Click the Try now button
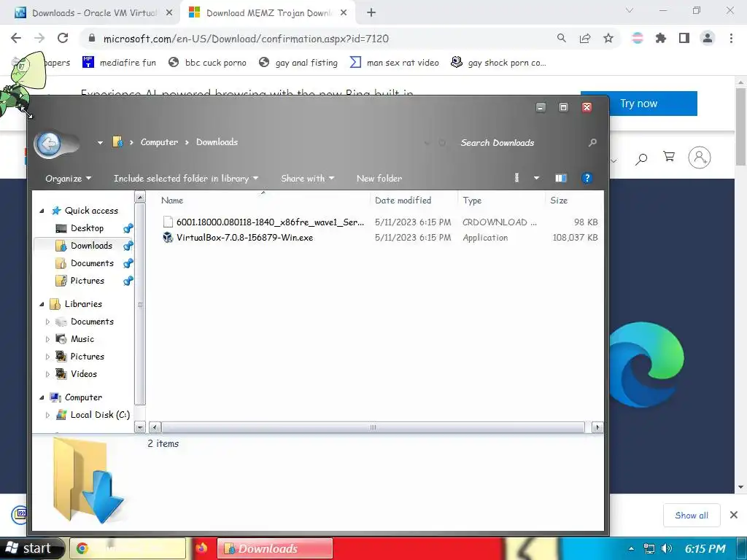747x560 pixels. point(638,104)
